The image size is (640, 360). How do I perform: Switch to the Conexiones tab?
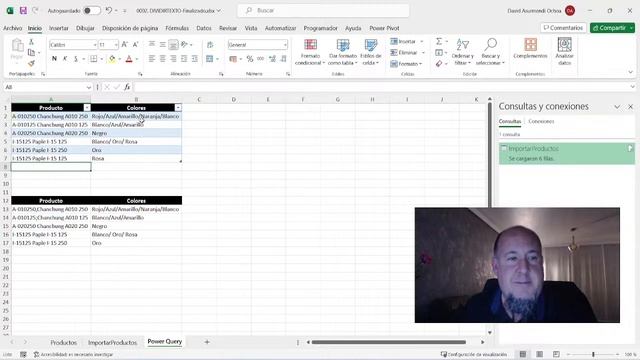click(x=541, y=121)
